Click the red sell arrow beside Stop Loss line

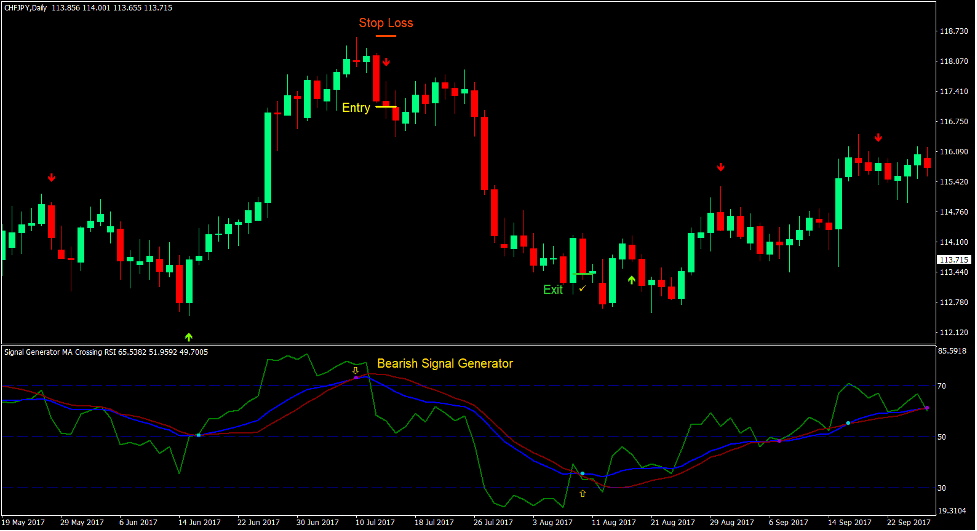(386, 62)
